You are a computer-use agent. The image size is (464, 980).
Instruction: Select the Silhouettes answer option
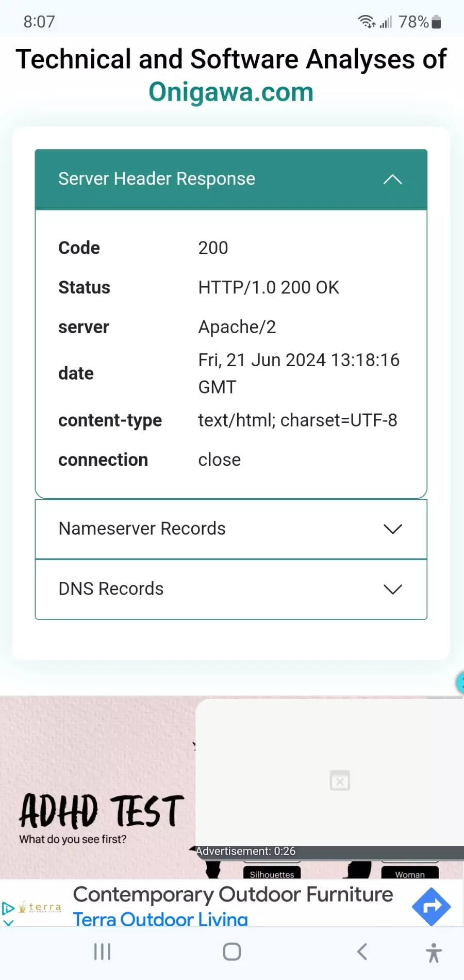click(272, 874)
